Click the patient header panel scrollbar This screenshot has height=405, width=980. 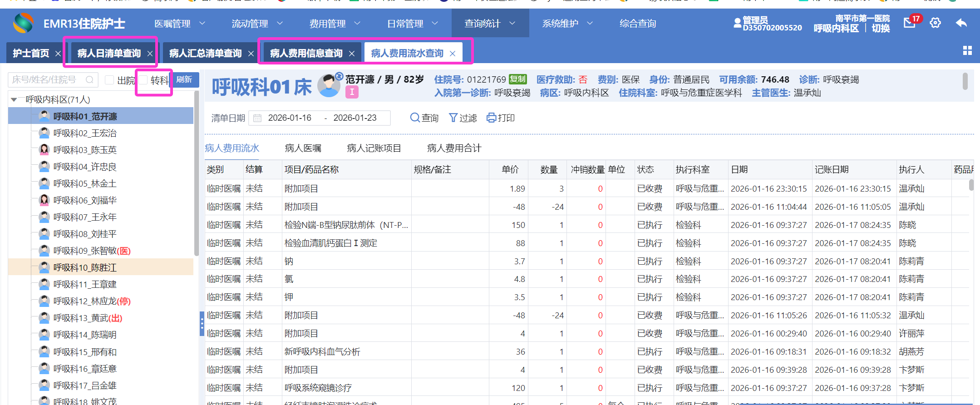[965, 82]
